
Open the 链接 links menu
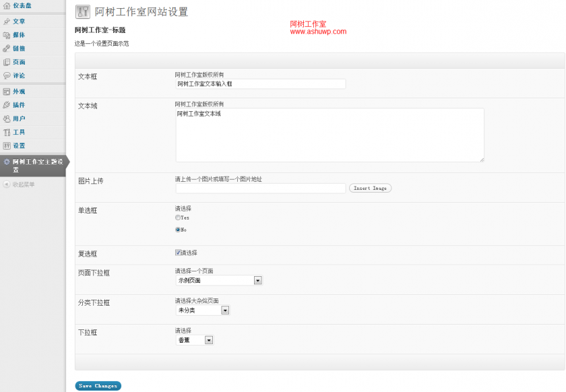point(19,48)
